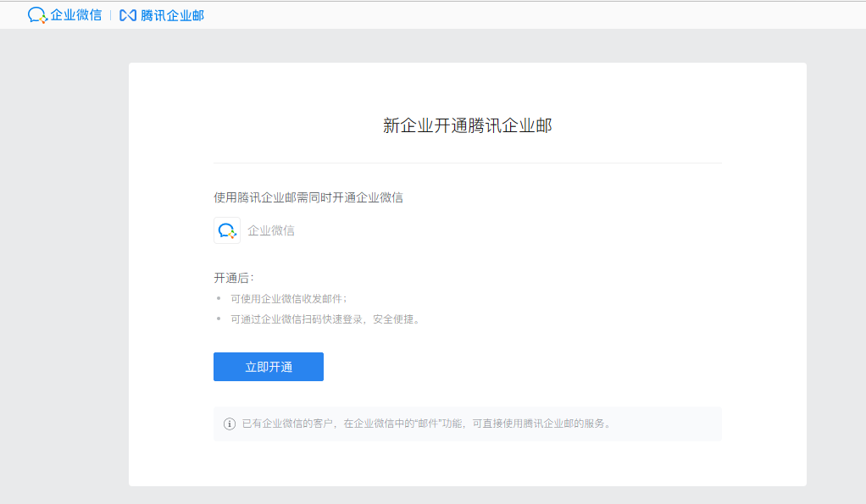Click the gray notice bar at the card bottom
This screenshot has width=866, height=504.
(467, 424)
